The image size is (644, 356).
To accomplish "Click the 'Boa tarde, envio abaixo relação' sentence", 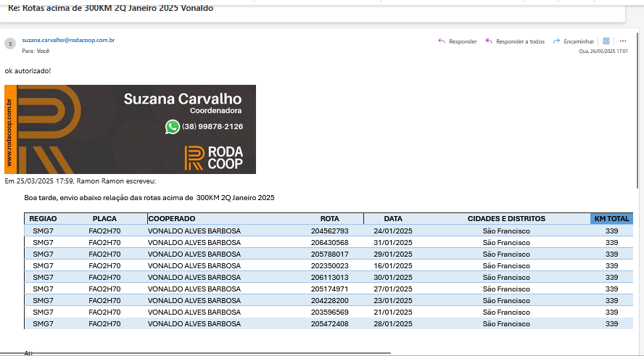I will click(149, 197).
